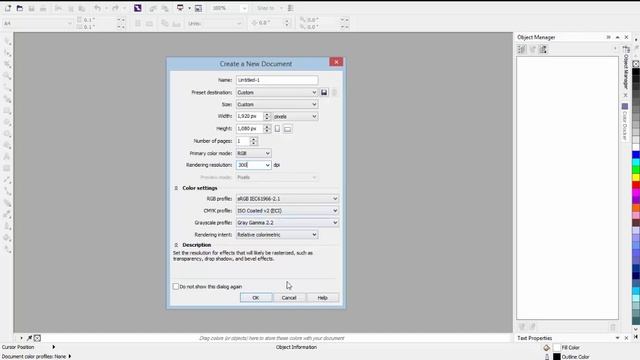This screenshot has width=640, height=360.
Task: Click the Fill Color bucket icon in status bar
Action: (547, 347)
